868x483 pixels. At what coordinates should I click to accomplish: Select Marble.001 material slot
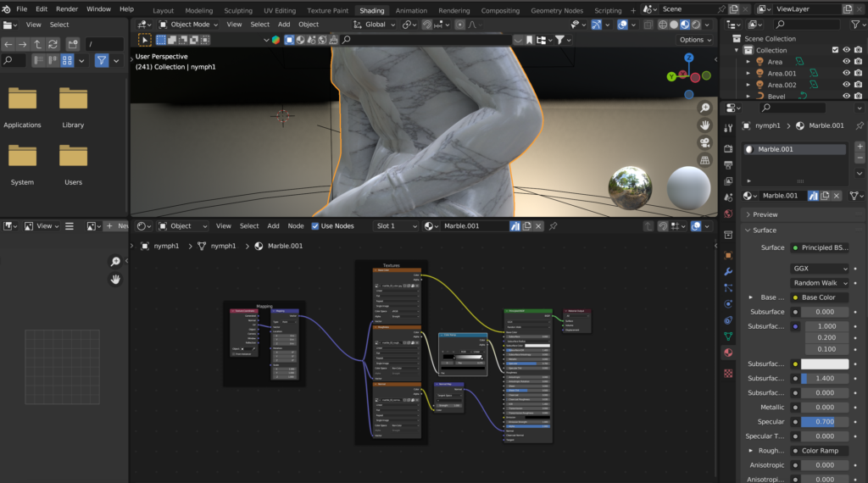point(795,149)
